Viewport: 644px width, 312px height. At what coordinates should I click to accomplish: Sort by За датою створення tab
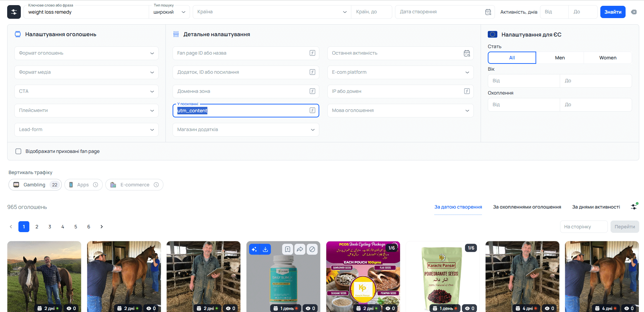click(458, 207)
